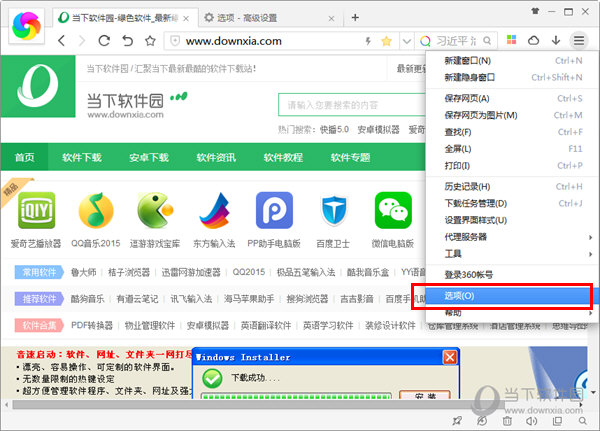Click the forward navigation arrow

(82, 41)
